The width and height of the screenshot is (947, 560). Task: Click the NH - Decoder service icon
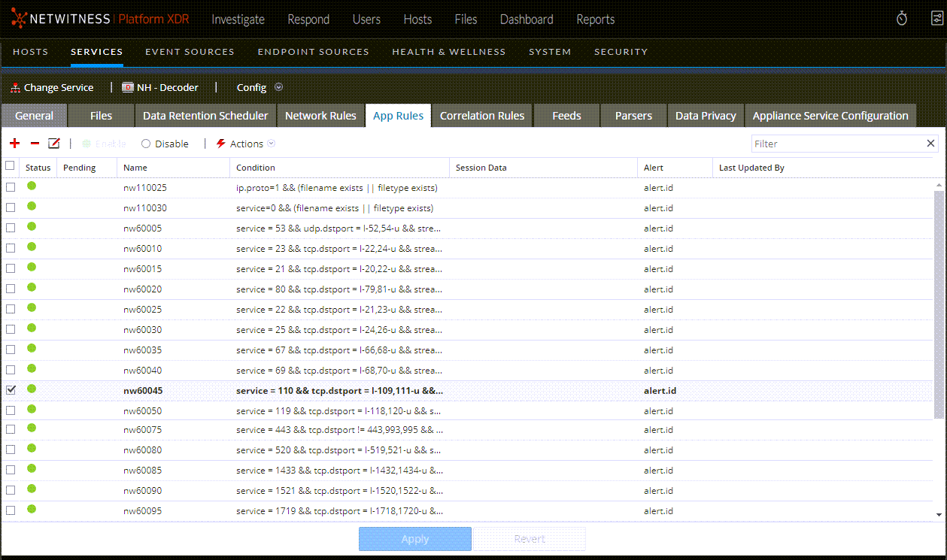coord(127,87)
